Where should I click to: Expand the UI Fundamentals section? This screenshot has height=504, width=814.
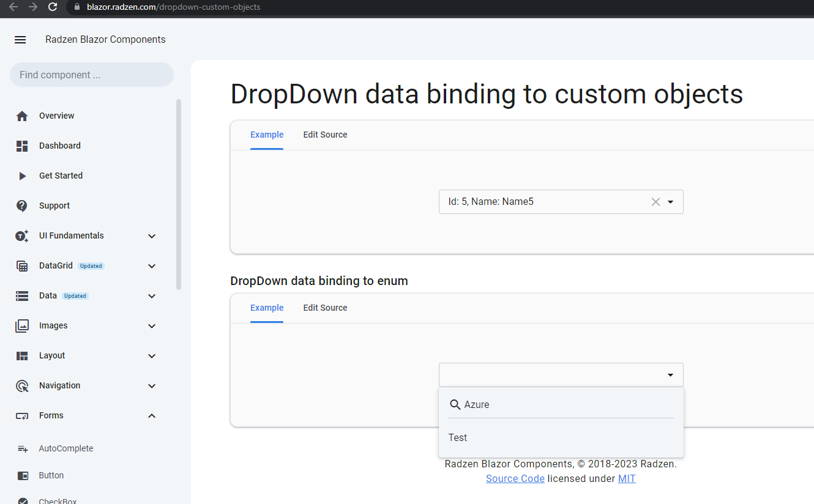(152, 236)
